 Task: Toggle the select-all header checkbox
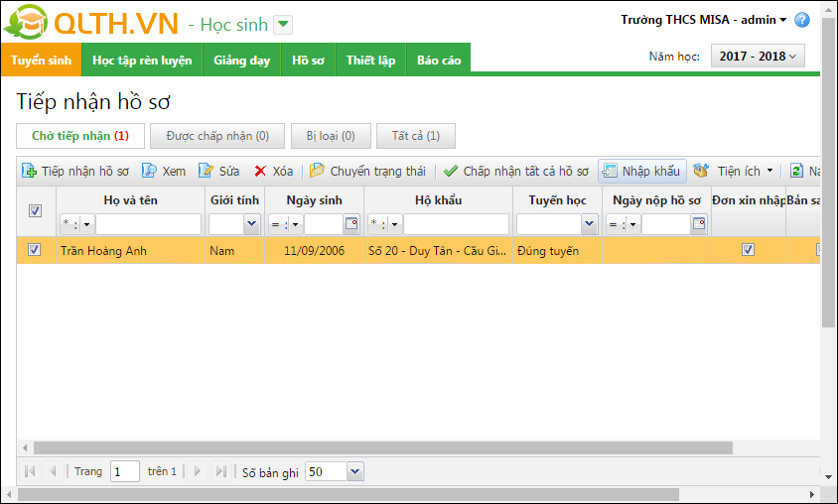[35, 211]
